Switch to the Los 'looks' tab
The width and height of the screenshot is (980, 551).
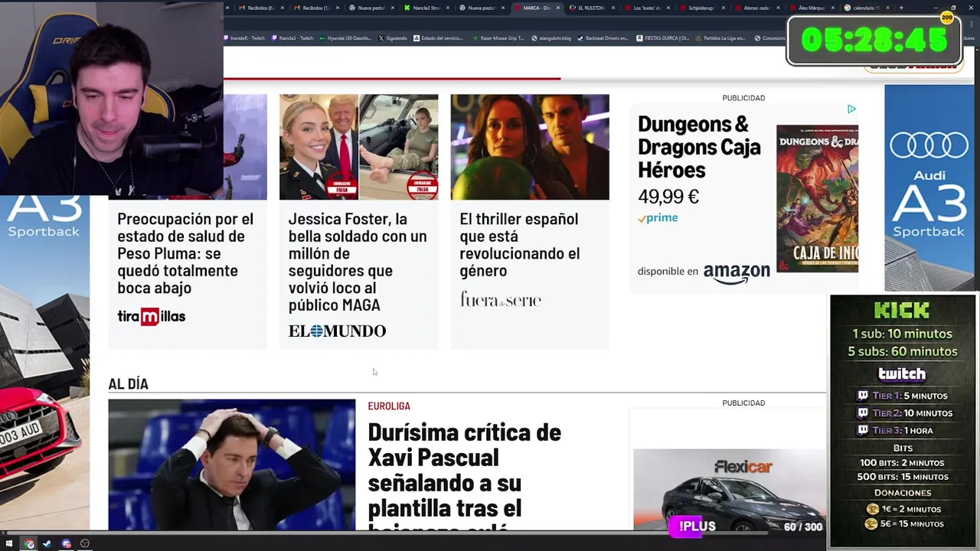point(646,8)
